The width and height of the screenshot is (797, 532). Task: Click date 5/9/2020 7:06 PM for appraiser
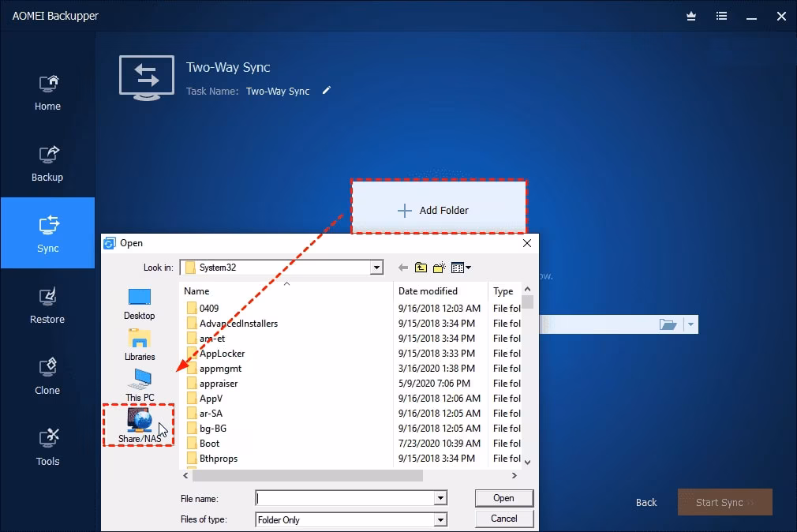tap(434, 384)
